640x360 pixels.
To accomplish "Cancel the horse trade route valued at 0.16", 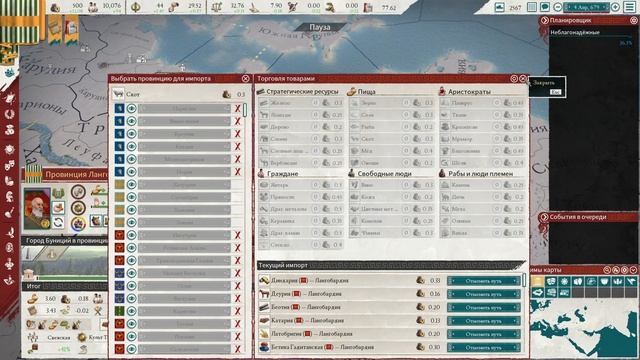I will pos(484,294).
